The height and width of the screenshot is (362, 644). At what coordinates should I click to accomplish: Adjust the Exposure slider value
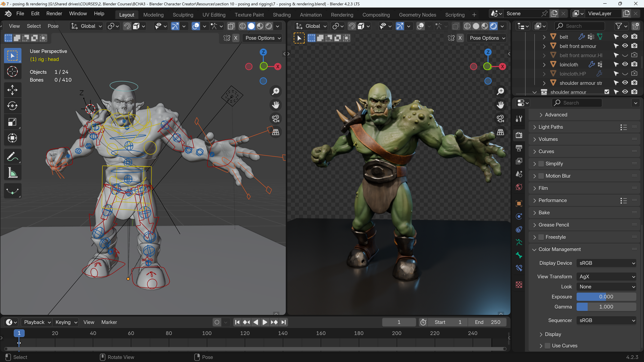pos(606,297)
